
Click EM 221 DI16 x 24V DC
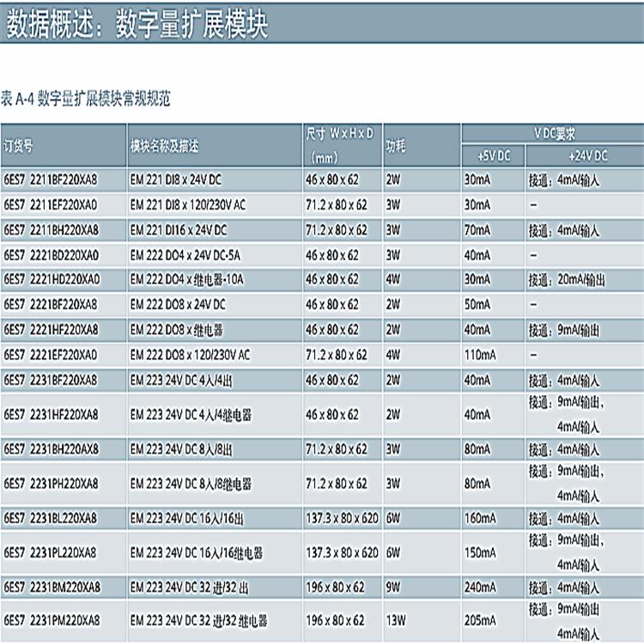pyautogui.click(x=179, y=230)
